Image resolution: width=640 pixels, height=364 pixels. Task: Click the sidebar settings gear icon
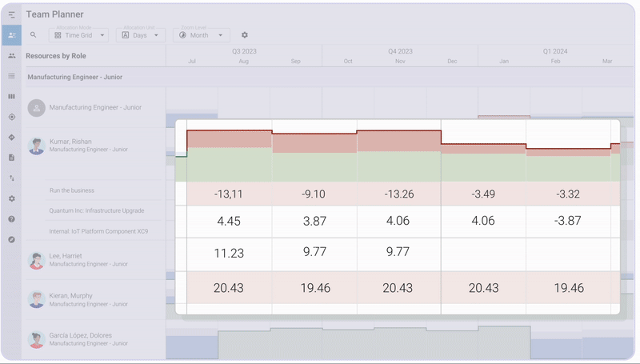coord(11,198)
